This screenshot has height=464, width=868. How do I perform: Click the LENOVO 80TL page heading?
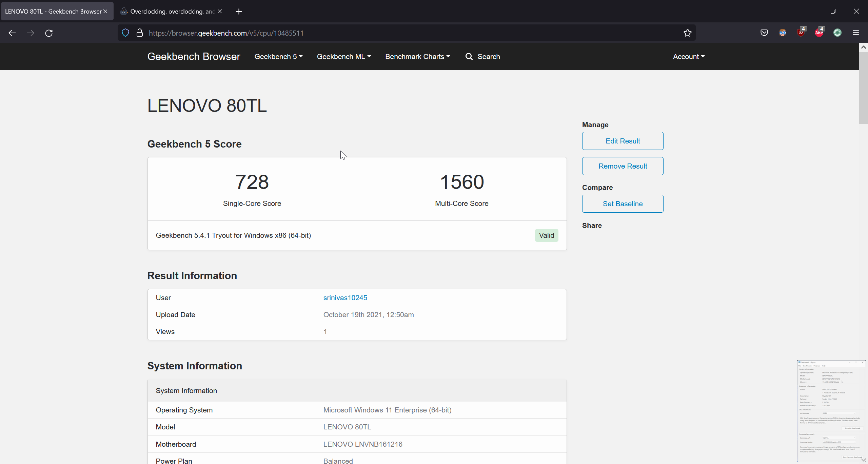[207, 106]
